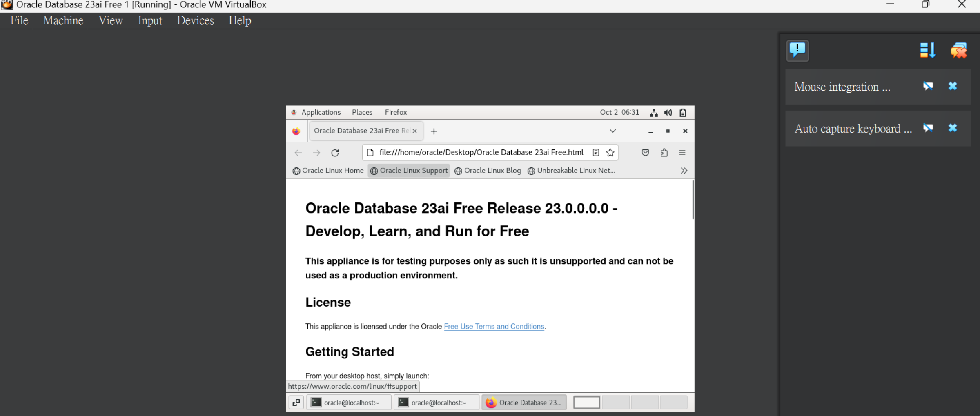This screenshot has width=980, height=416.
Task: Switch to the second oracle@localhost terminal in the taskbar
Action: [x=437, y=403]
